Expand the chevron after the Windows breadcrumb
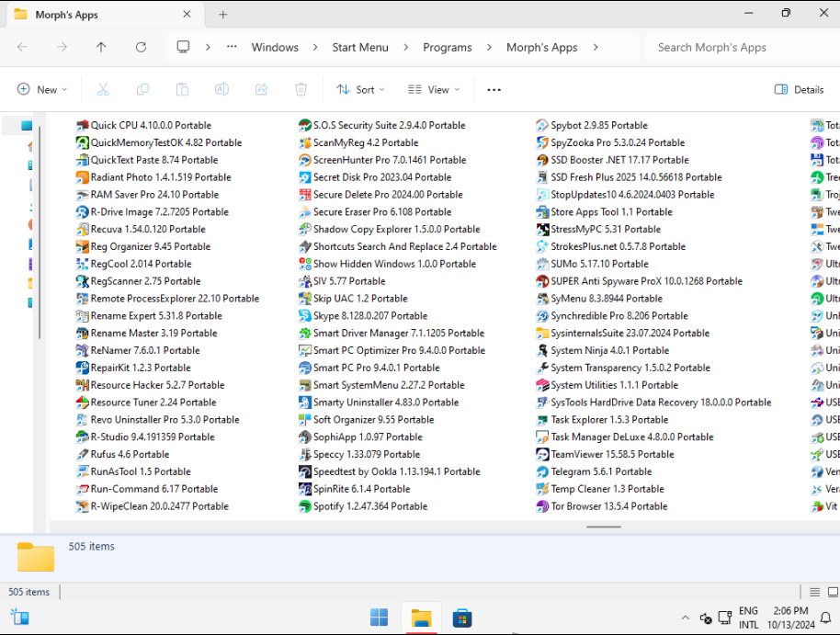 tap(315, 47)
